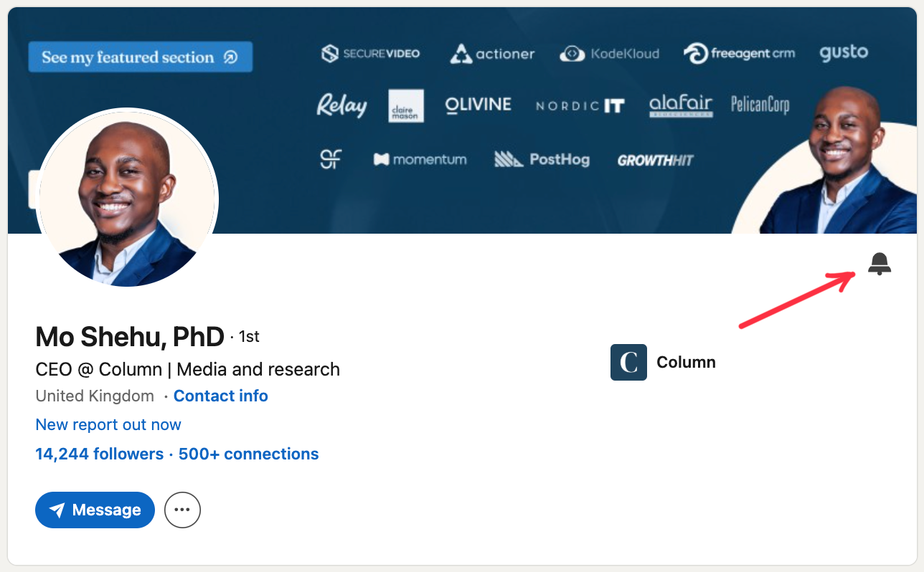Click the notification bell icon
Screen dimensions: 924x572
pos(879,264)
